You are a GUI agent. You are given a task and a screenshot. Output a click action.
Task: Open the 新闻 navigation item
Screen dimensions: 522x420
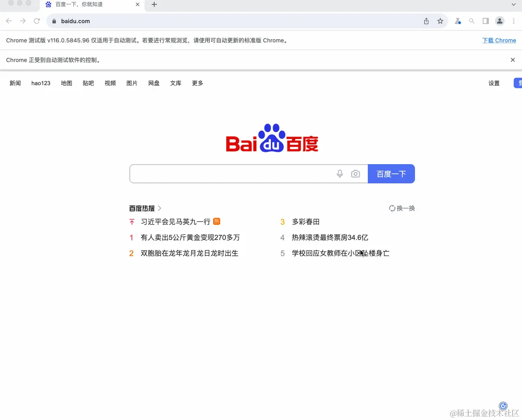15,83
